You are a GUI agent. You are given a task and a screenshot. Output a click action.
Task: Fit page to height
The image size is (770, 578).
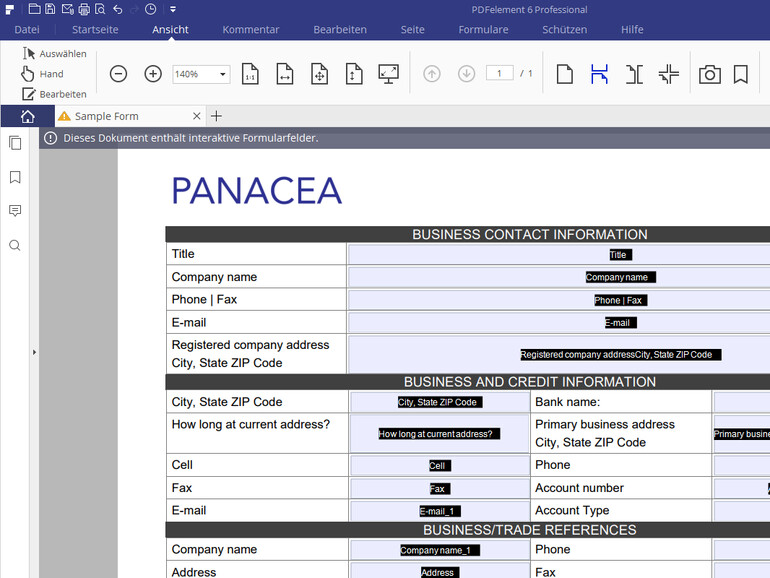[354, 74]
